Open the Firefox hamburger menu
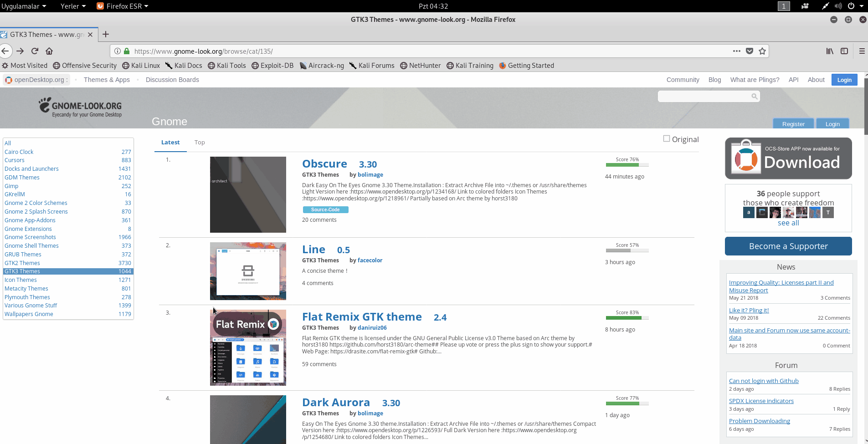The height and width of the screenshot is (444, 868). click(862, 51)
